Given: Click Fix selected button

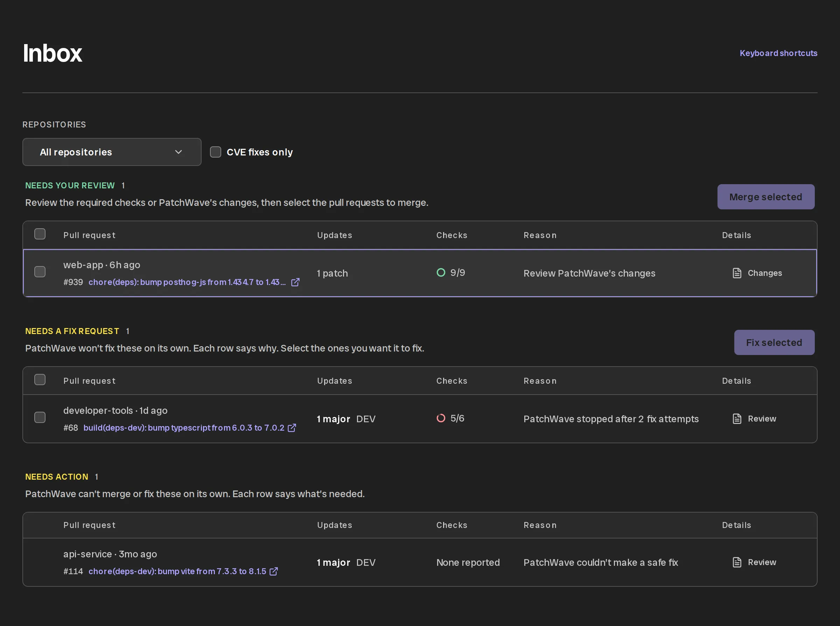Looking at the screenshot, I should coord(774,342).
